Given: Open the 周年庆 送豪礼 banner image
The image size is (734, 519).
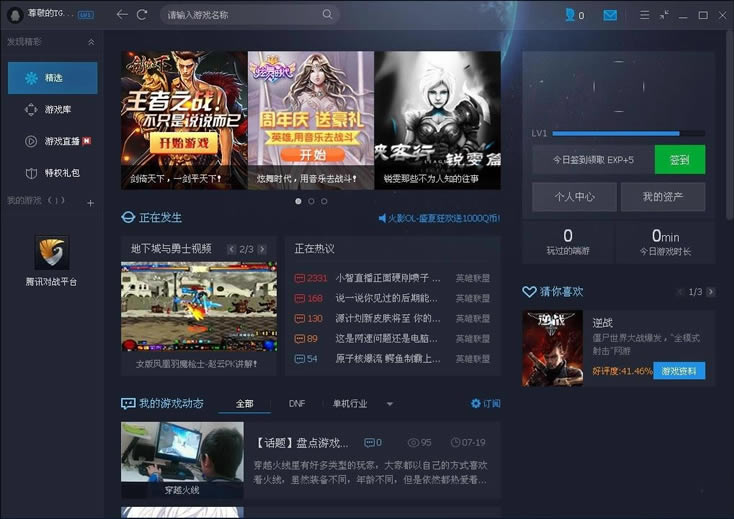Looking at the screenshot, I should tap(311, 120).
